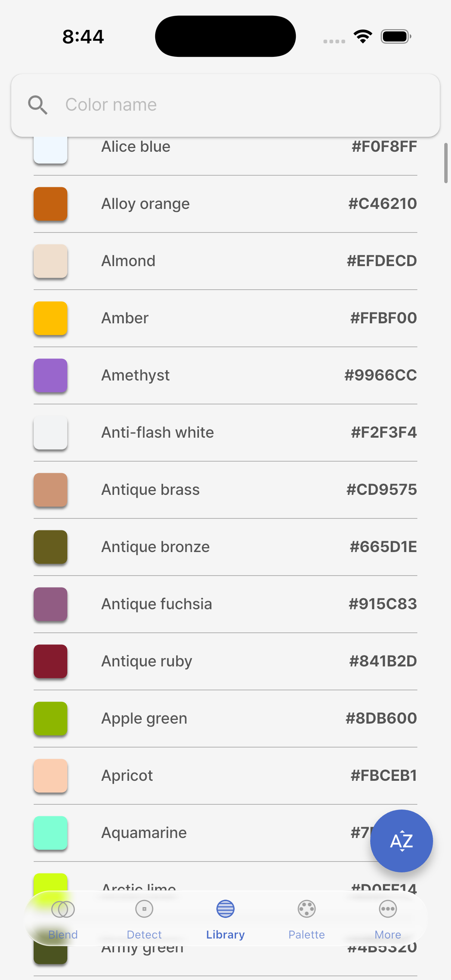
Task: Click the #915C83 hex code
Action: coord(383,604)
